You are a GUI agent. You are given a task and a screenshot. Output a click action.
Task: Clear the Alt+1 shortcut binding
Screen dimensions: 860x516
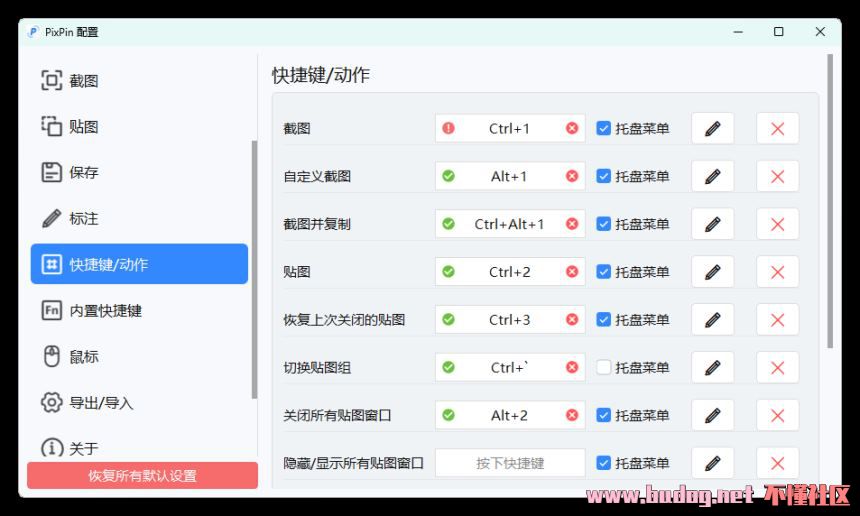click(572, 176)
